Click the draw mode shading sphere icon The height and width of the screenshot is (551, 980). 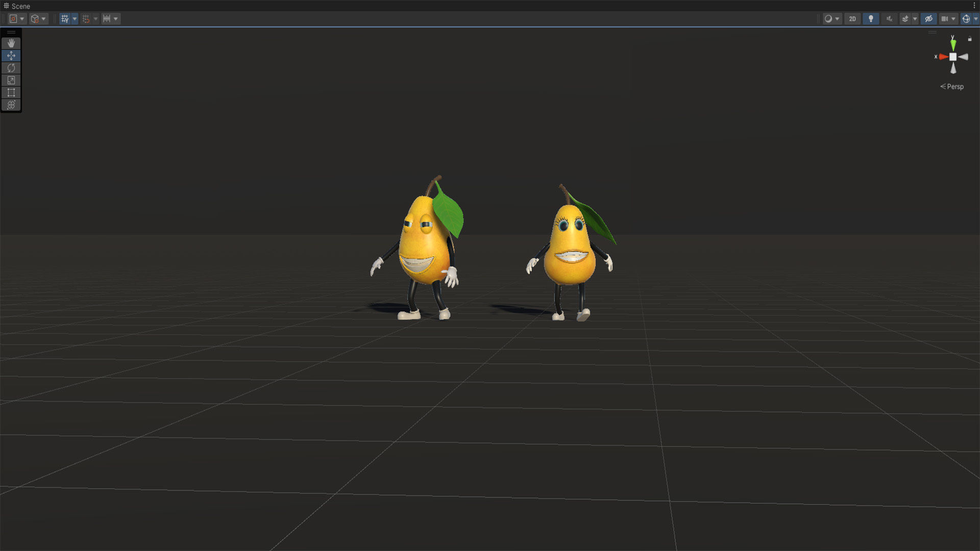click(828, 19)
